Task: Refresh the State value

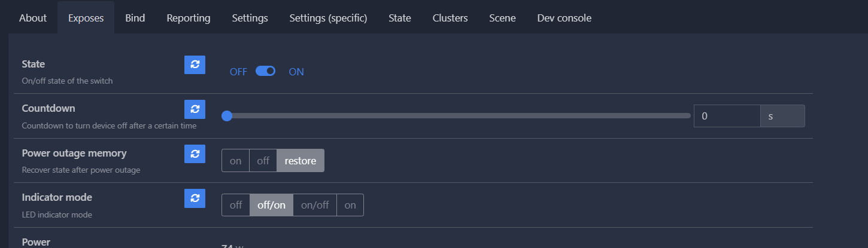Action: point(195,65)
